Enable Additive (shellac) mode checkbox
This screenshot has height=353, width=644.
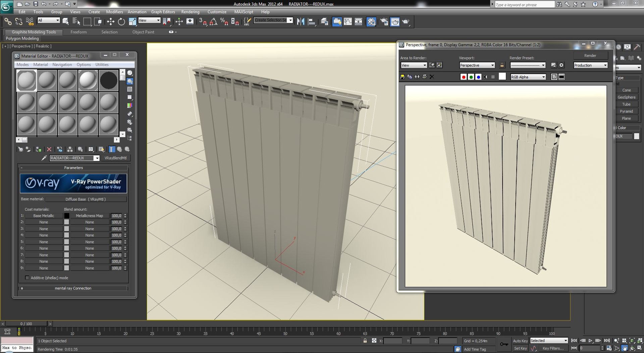(27, 278)
